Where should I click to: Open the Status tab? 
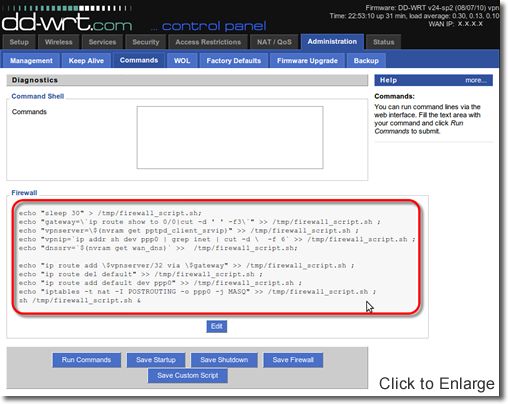383,42
